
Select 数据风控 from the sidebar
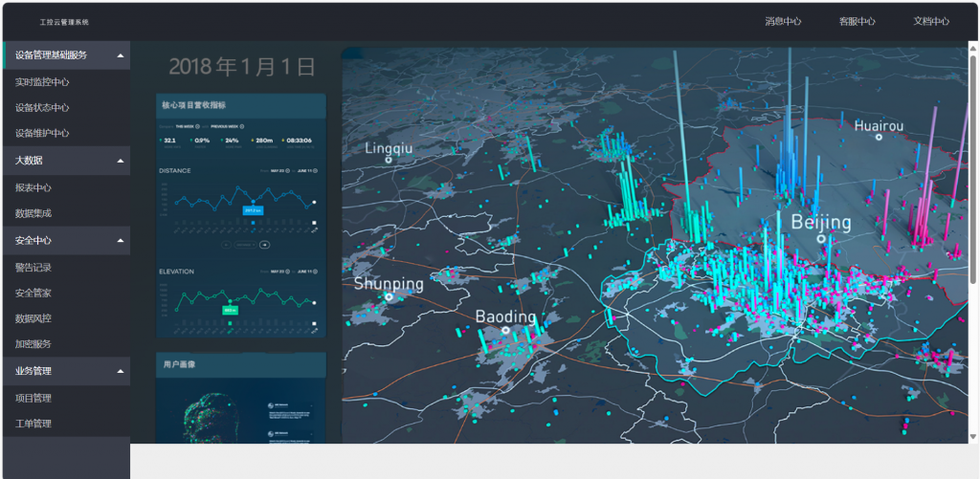pyautogui.click(x=33, y=318)
